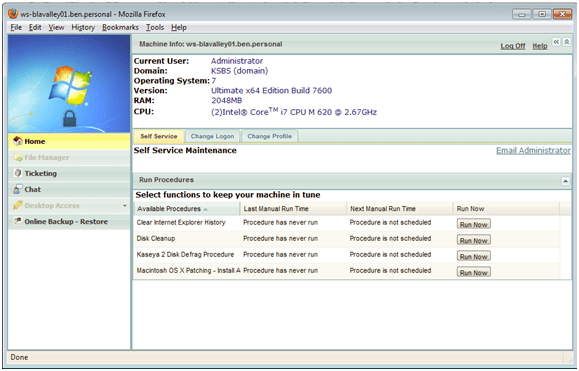Click 'Procedure has never run' in Disk Cleanup row

tap(280, 238)
